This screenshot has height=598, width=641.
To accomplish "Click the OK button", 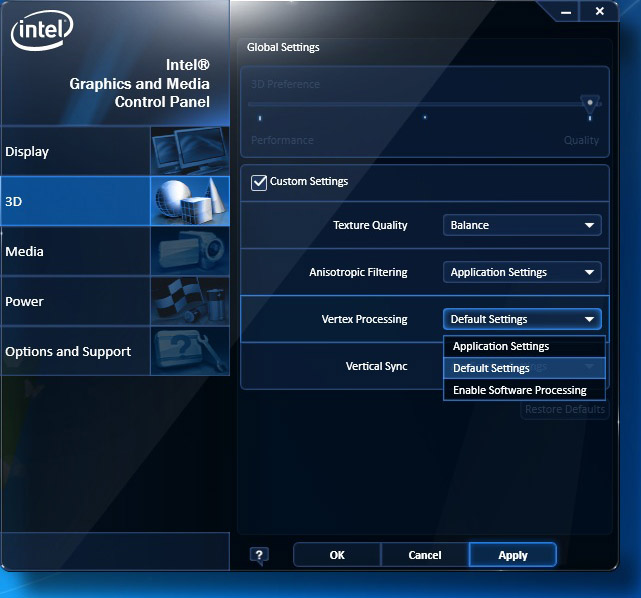I will [x=337, y=555].
